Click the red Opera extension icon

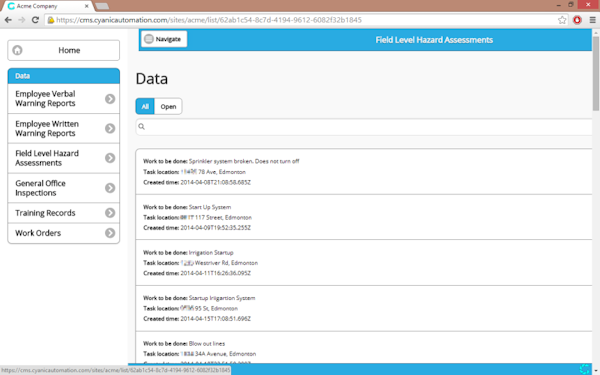point(577,20)
